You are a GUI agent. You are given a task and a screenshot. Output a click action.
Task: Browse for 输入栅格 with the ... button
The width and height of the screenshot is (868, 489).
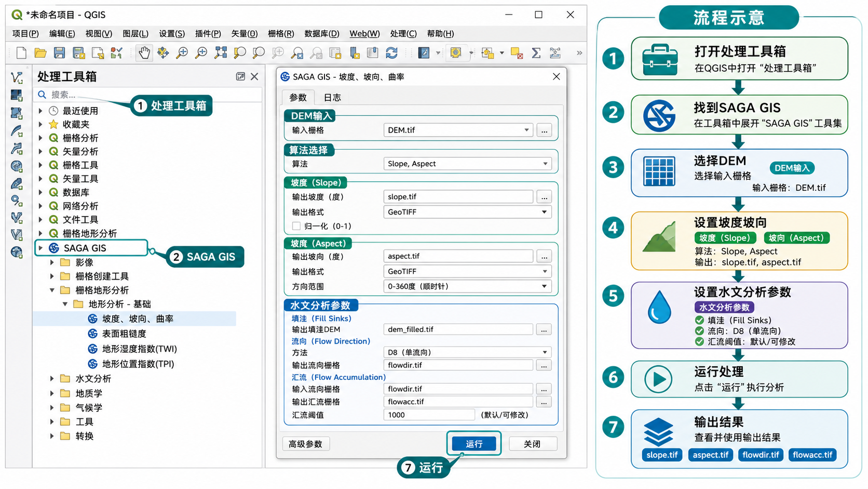[544, 130]
